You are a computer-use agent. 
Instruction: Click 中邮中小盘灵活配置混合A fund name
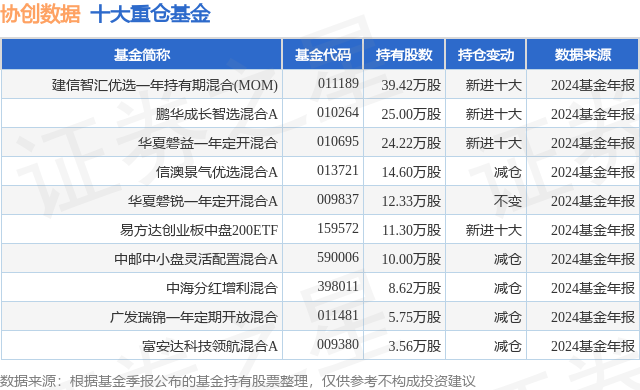pyautogui.click(x=196, y=259)
